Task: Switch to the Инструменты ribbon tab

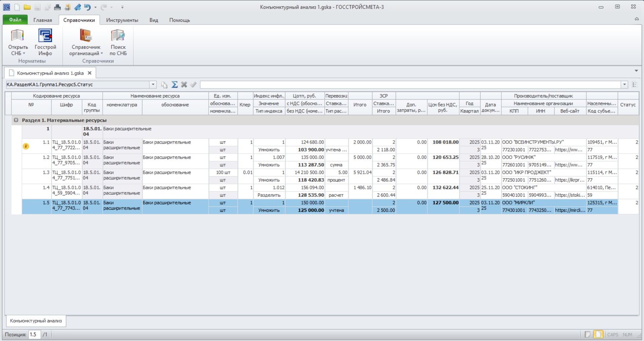Action: click(x=122, y=20)
